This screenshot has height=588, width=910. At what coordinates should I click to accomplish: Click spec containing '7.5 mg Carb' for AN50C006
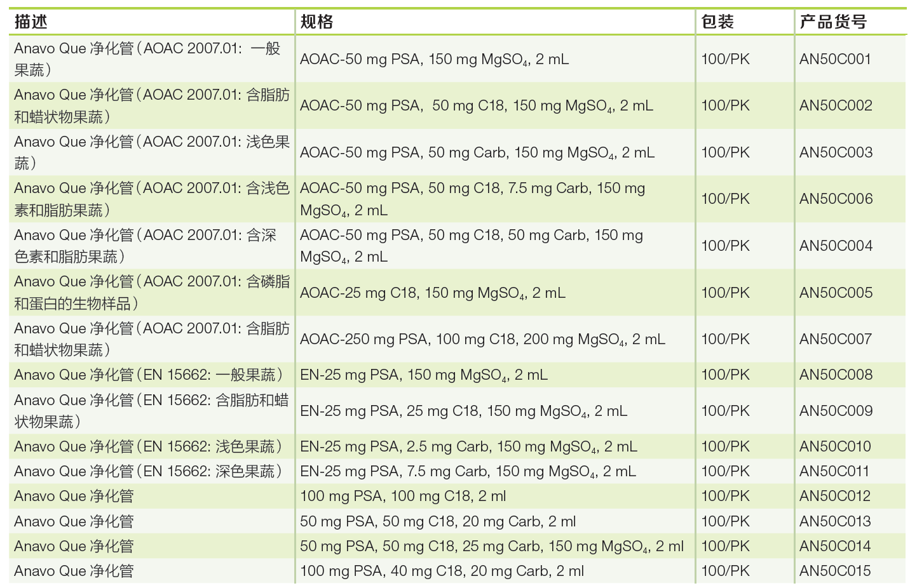tap(473, 199)
